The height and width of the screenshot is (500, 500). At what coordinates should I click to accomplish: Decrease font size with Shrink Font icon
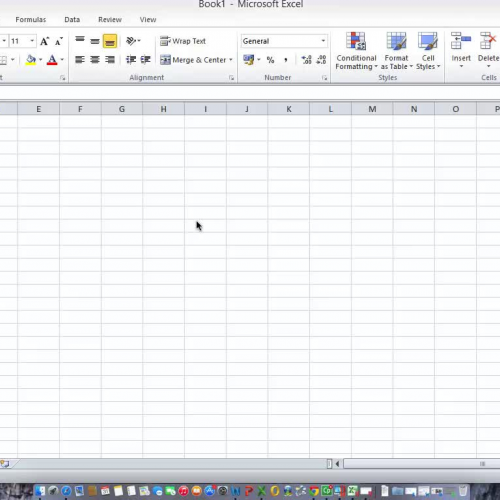point(59,41)
